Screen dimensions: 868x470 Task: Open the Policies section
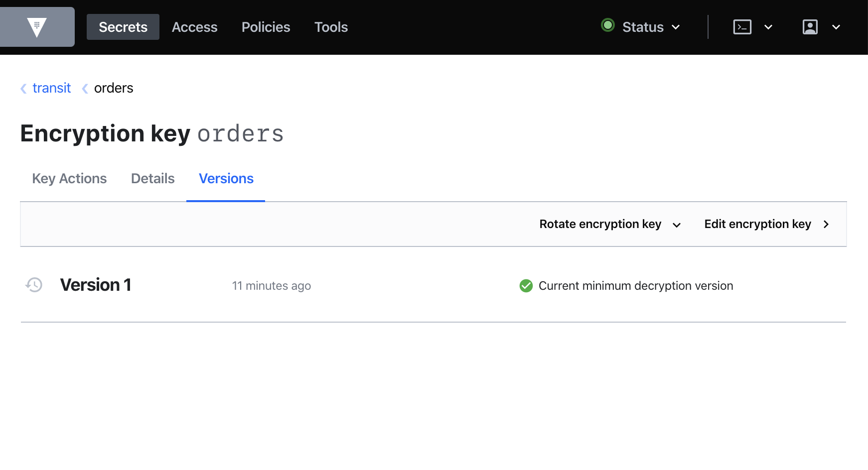pos(266,27)
